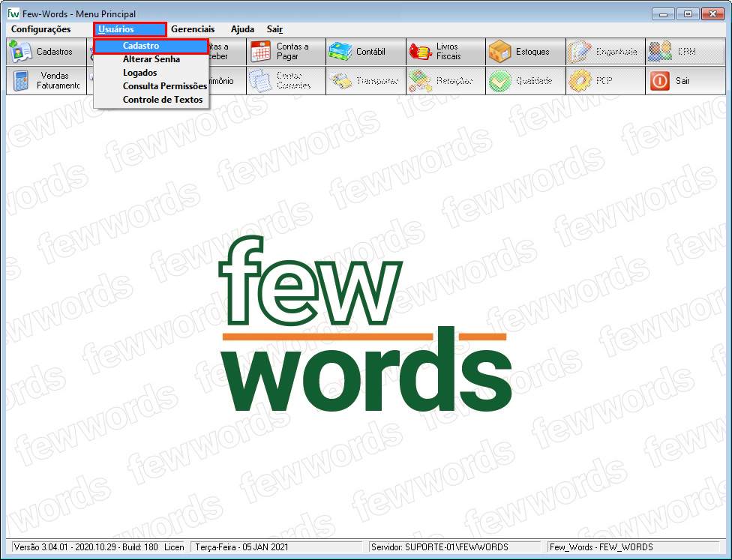Open the Configurações menu
Screen dimensions: 732x560
click(x=40, y=29)
